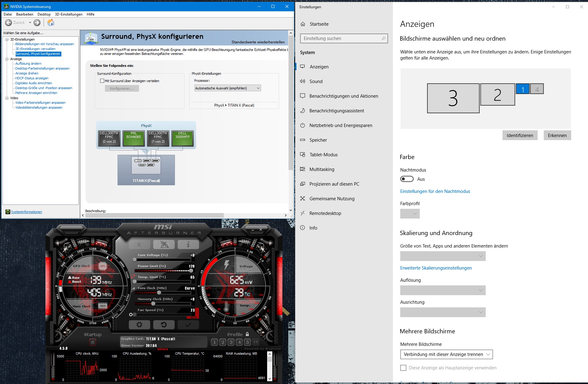Click the DETACH monitor button in Afterburner
Screen dimensions: 588x384
pos(163,349)
